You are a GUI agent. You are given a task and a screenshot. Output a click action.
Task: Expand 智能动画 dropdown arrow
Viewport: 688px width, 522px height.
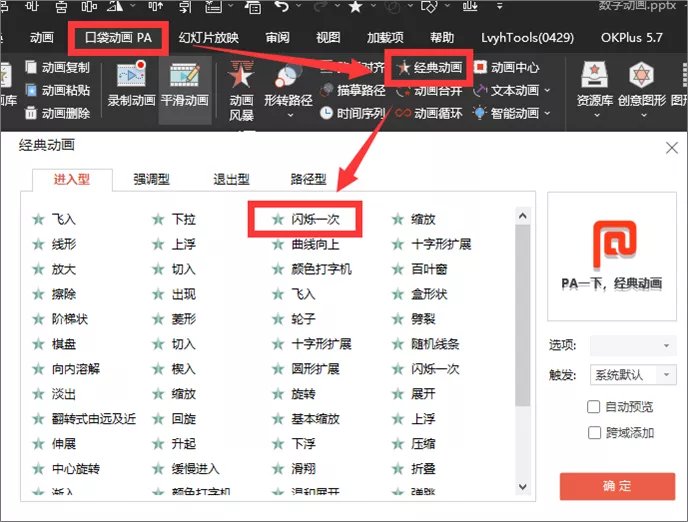pos(547,113)
